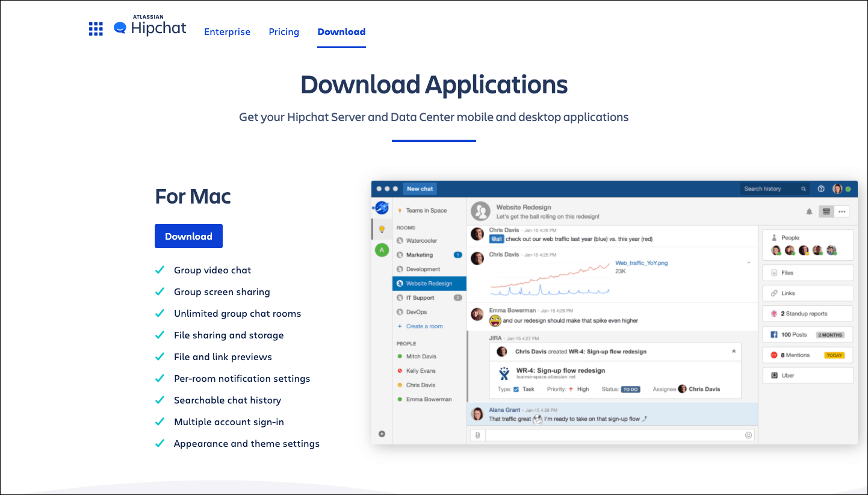Screen dimensions: 868x495
Task: Open the Atlassian app switcher grid icon
Action: pyautogui.click(x=95, y=28)
